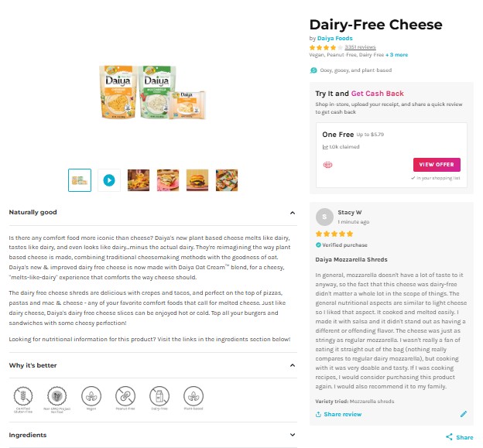Collapse the Why it's better section
The width and height of the screenshot is (483, 448).
click(x=292, y=365)
